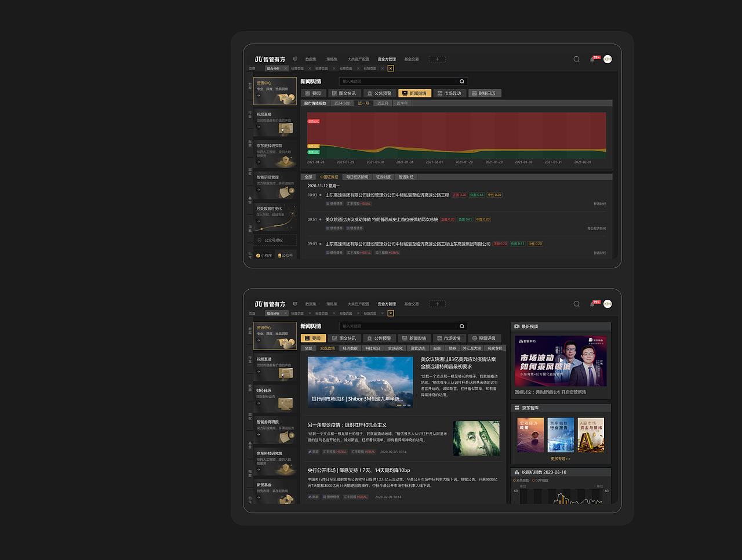Open 图文快讯 button in sentiment chart window

[x=344, y=93]
